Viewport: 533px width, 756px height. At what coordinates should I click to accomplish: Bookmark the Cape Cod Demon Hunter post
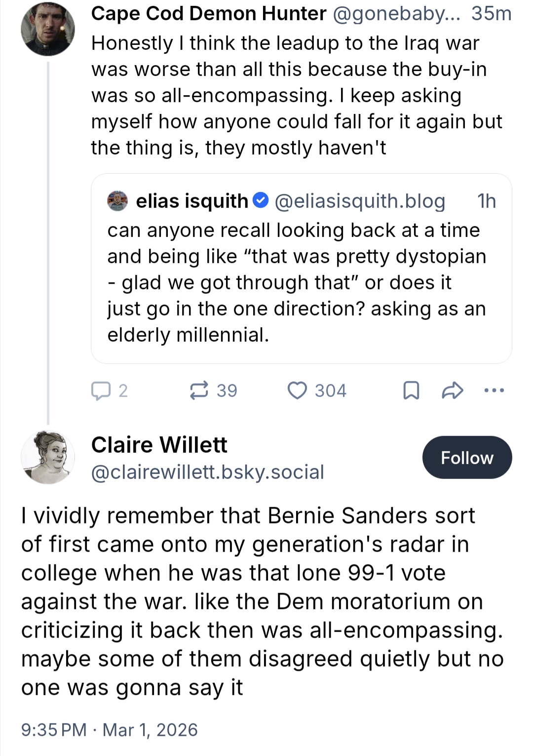click(411, 391)
